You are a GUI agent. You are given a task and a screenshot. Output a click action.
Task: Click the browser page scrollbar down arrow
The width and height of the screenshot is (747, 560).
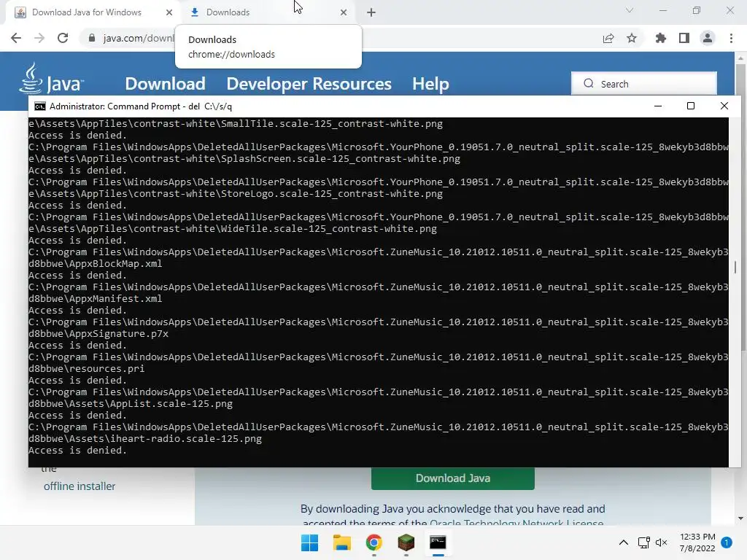point(740,518)
